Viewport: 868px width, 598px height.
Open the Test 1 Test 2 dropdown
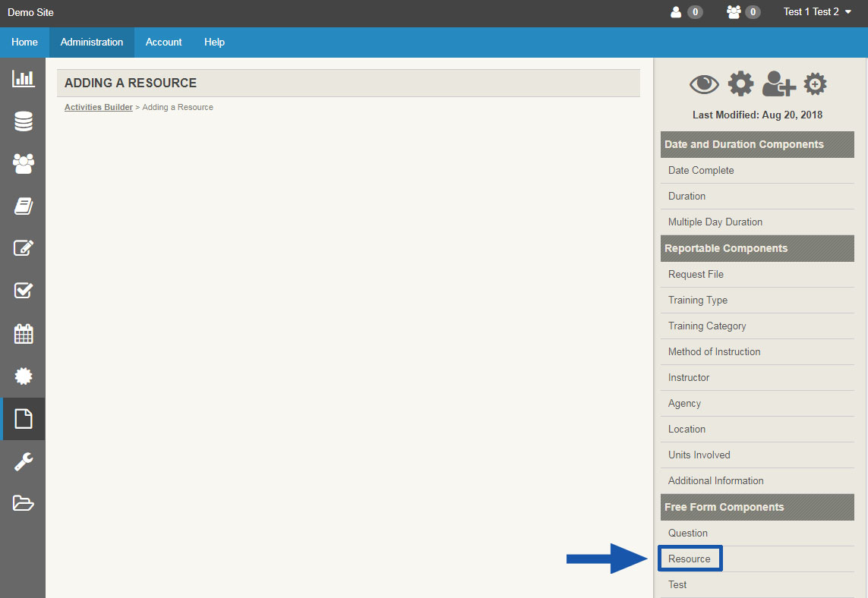[x=817, y=11]
